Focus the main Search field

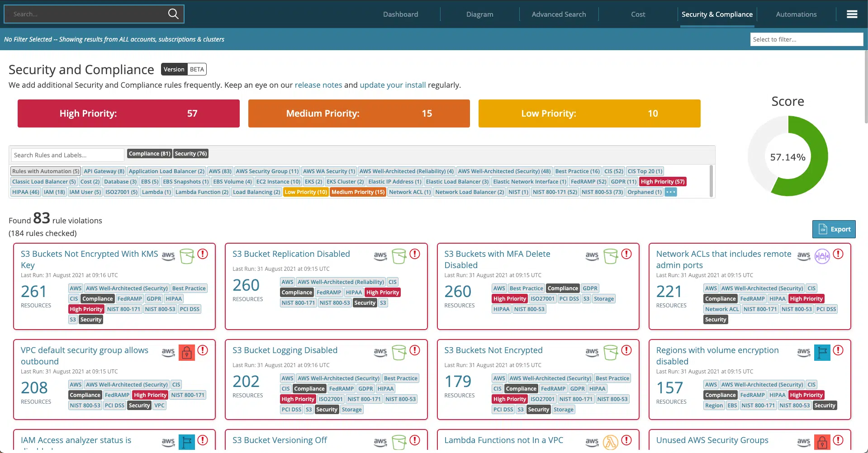(x=94, y=14)
